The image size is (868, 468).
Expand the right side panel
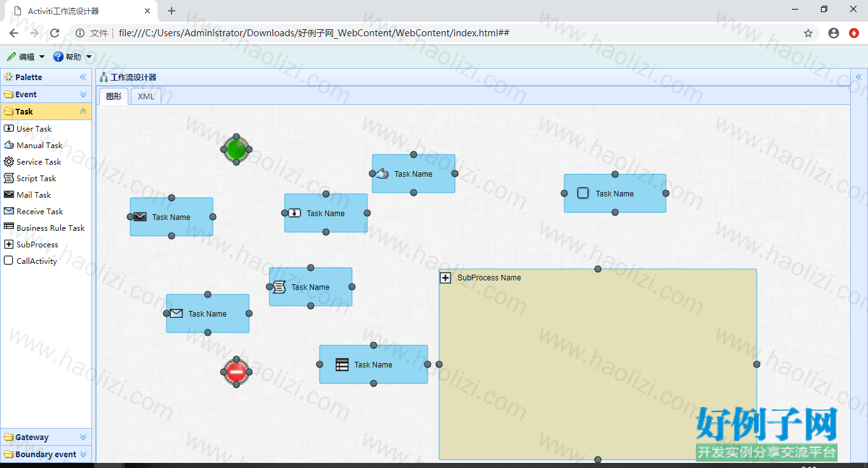click(859, 77)
